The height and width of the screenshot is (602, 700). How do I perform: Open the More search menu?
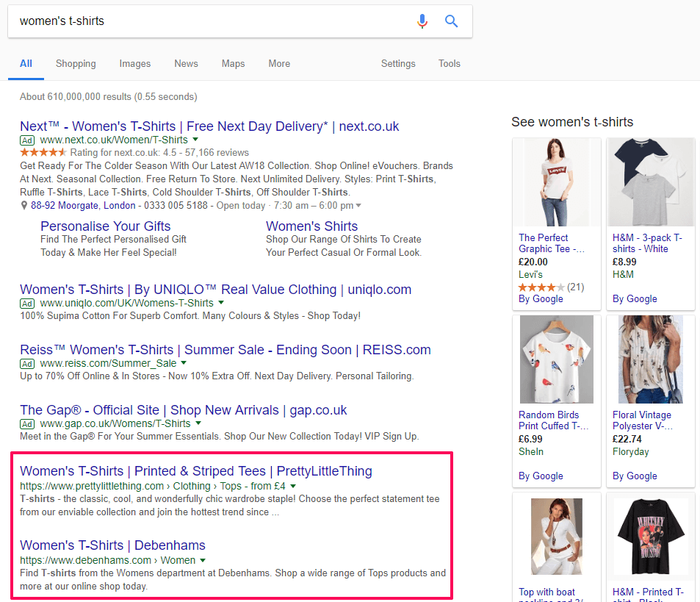pos(279,63)
